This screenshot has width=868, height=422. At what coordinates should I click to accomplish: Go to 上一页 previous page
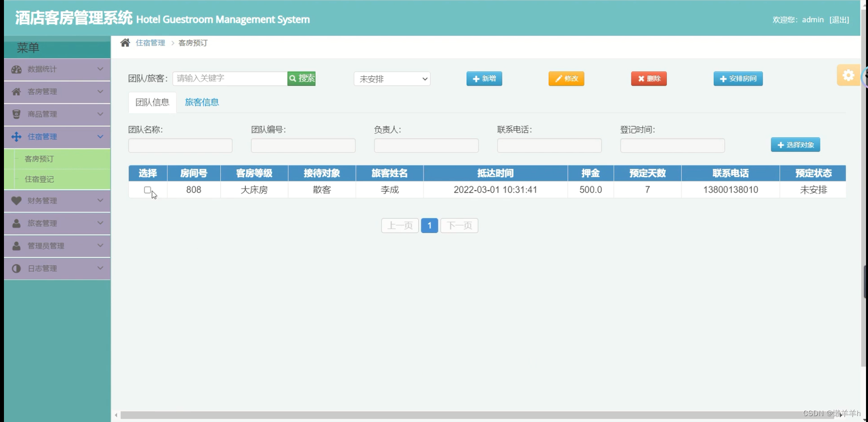400,225
